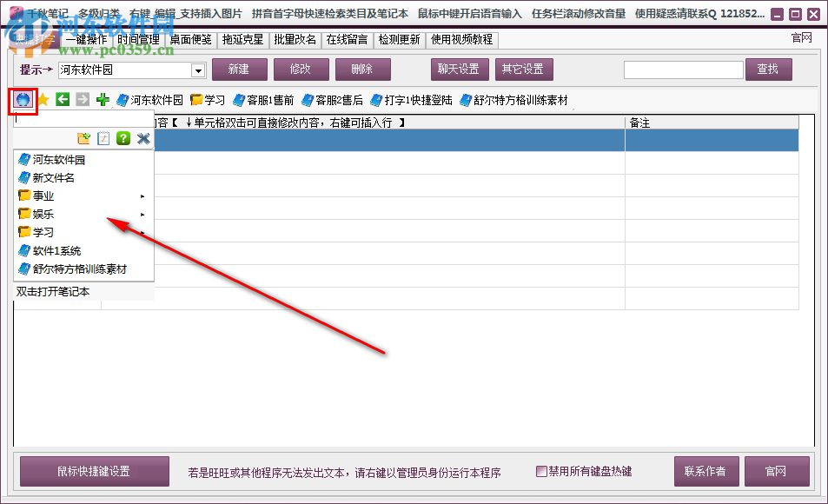Close the notebook popup with the X icon
The width and height of the screenshot is (828, 504).
pyautogui.click(x=143, y=138)
